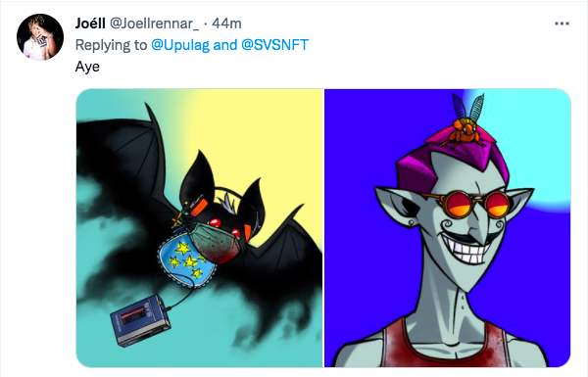
Task: Click the tweet text "Aye"
Action: 87,67
